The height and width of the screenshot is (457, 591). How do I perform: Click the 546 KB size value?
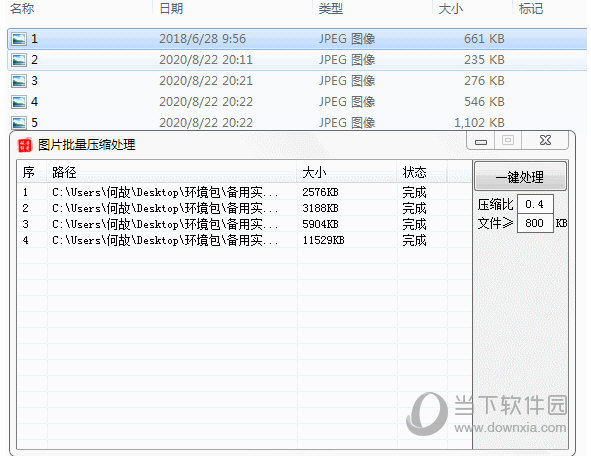tap(484, 102)
